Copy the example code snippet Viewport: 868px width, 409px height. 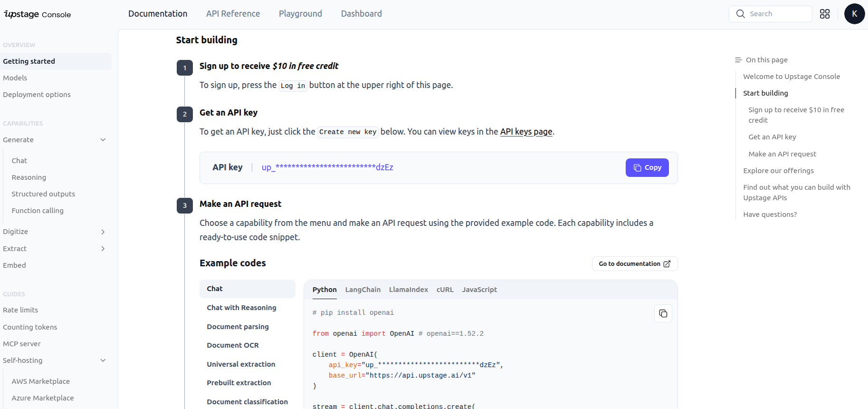pos(663,313)
